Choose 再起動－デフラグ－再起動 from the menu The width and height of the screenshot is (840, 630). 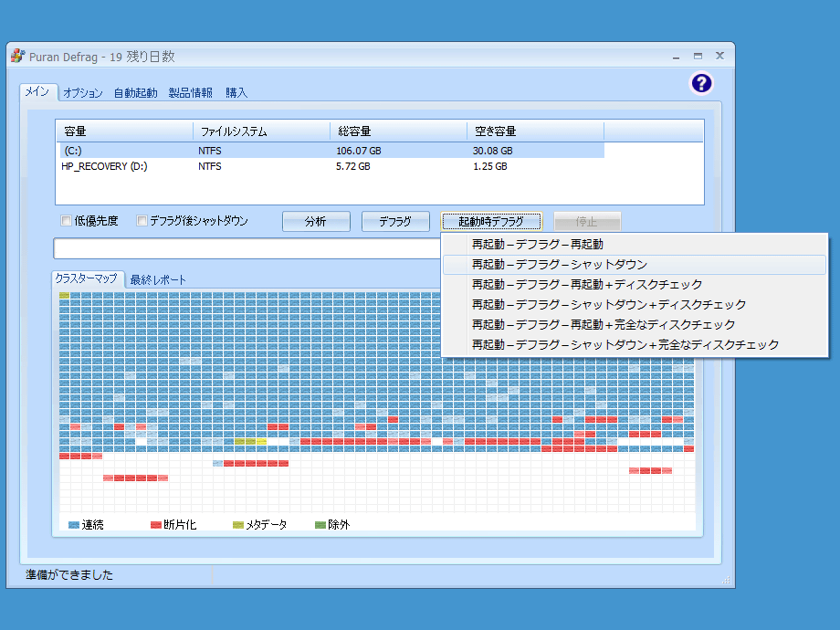click(x=635, y=245)
